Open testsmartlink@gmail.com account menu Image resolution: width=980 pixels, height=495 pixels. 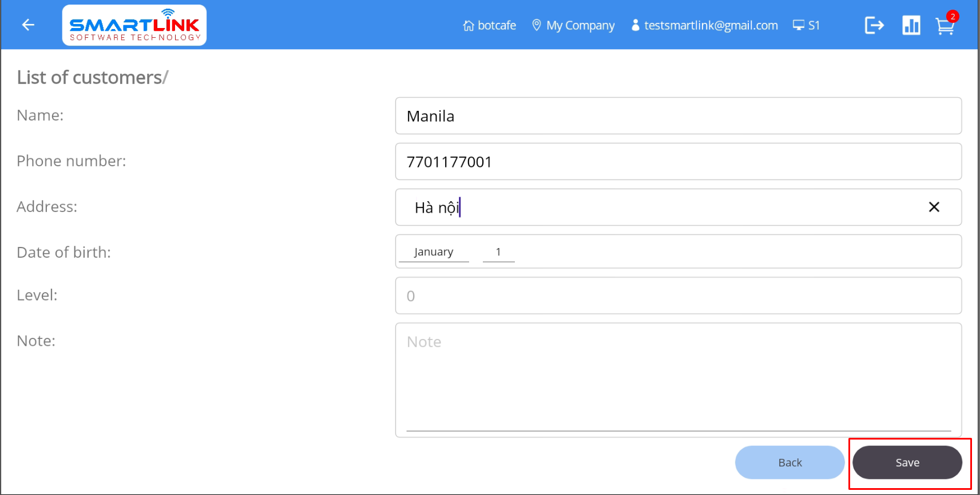point(711,25)
